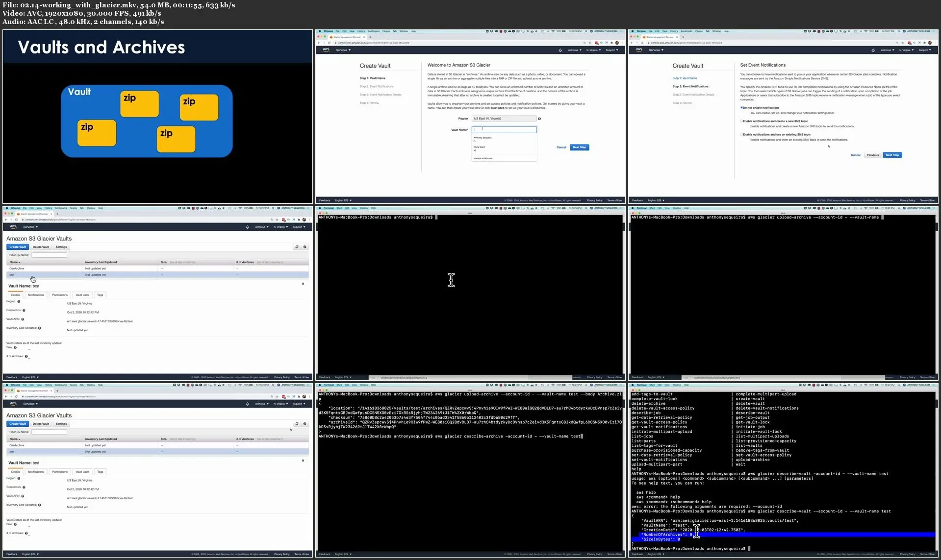Open English (US) language dropdown in Vault Name step frame

(x=343, y=200)
